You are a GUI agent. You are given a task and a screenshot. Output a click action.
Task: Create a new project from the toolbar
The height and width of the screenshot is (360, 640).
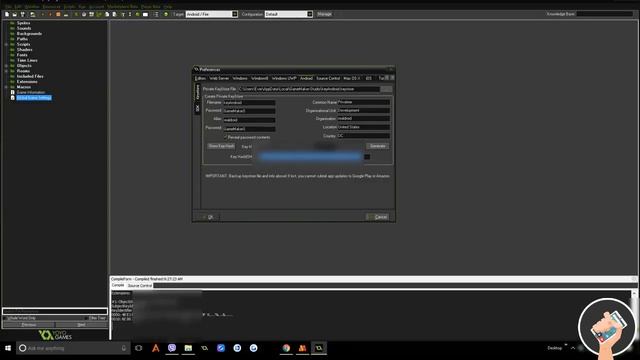(x=7, y=14)
